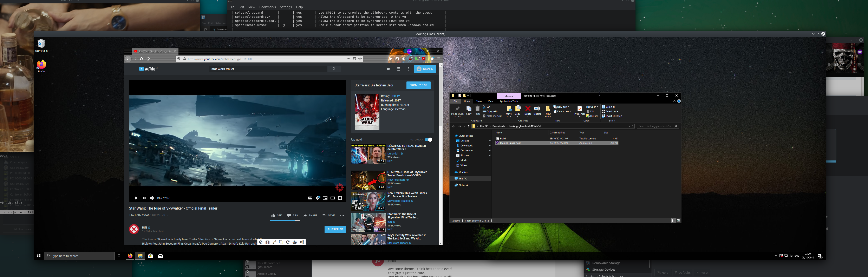Open Bookmarks menu in Konsole window

[x=267, y=7]
